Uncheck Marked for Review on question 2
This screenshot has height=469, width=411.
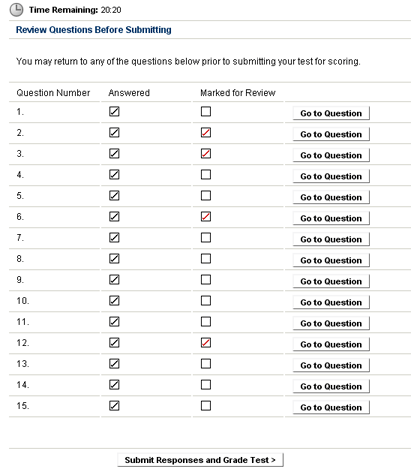(206, 133)
